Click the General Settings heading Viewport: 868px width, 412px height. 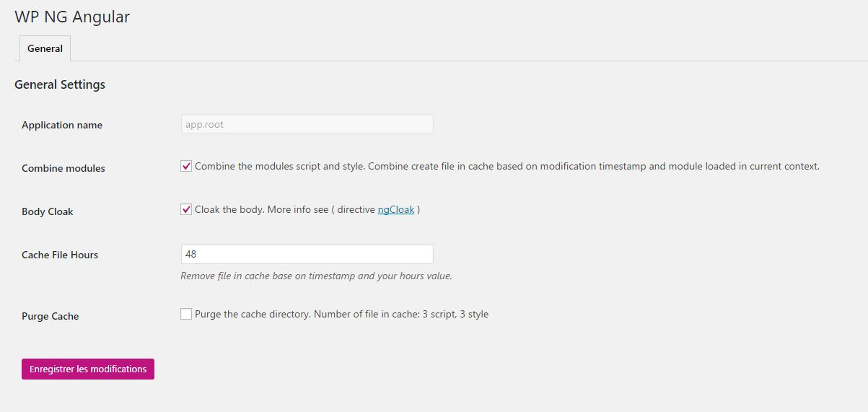point(60,84)
